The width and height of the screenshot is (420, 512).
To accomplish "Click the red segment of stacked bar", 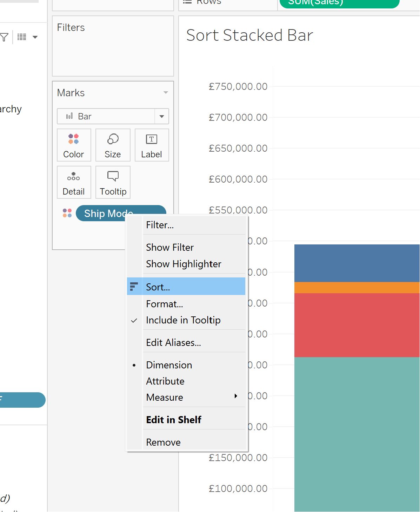I will (357, 325).
